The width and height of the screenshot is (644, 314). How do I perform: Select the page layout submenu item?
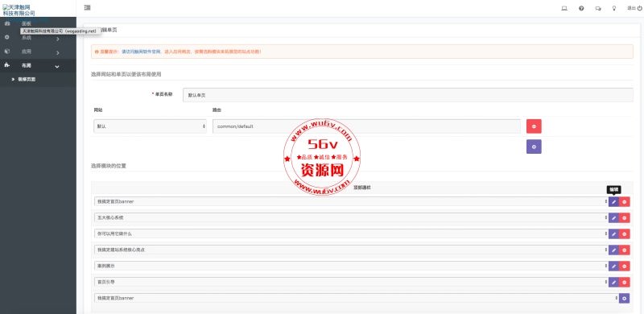click(x=27, y=80)
